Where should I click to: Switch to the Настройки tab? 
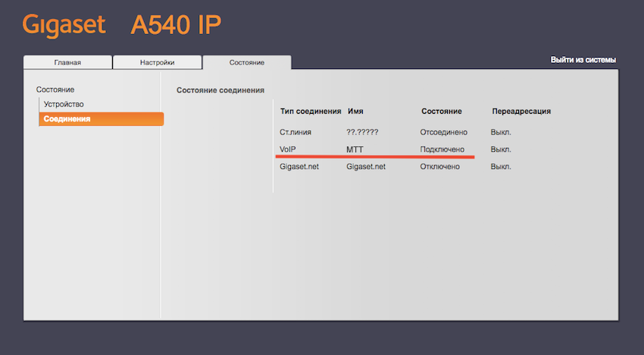(157, 62)
